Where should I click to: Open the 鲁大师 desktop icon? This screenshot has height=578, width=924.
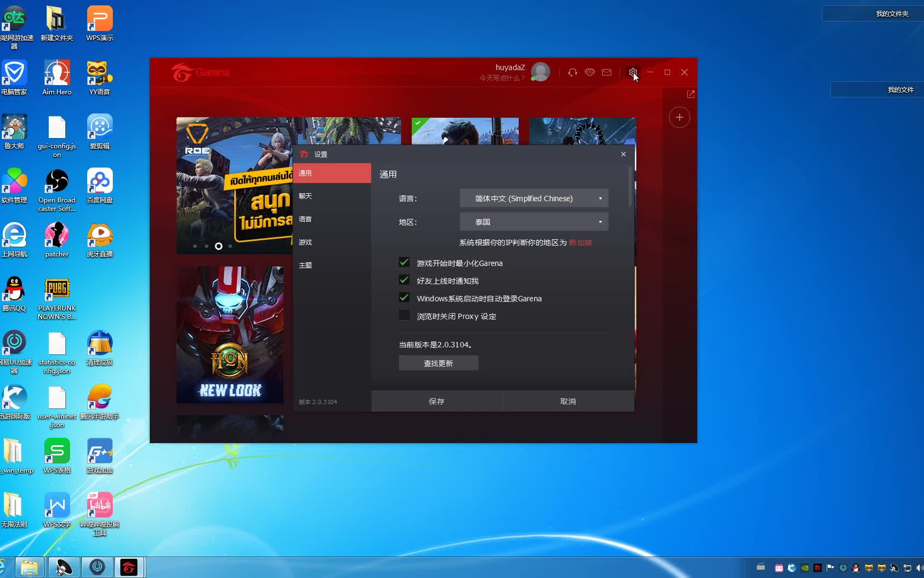tap(14, 132)
